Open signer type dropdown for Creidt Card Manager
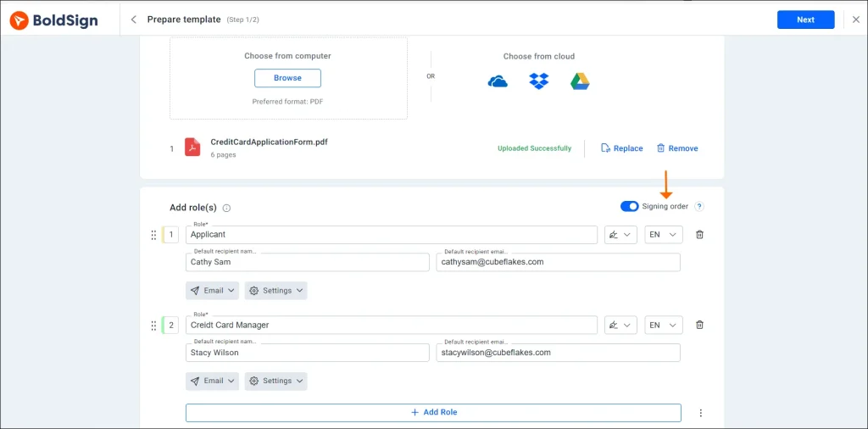868x429 pixels. (x=620, y=325)
